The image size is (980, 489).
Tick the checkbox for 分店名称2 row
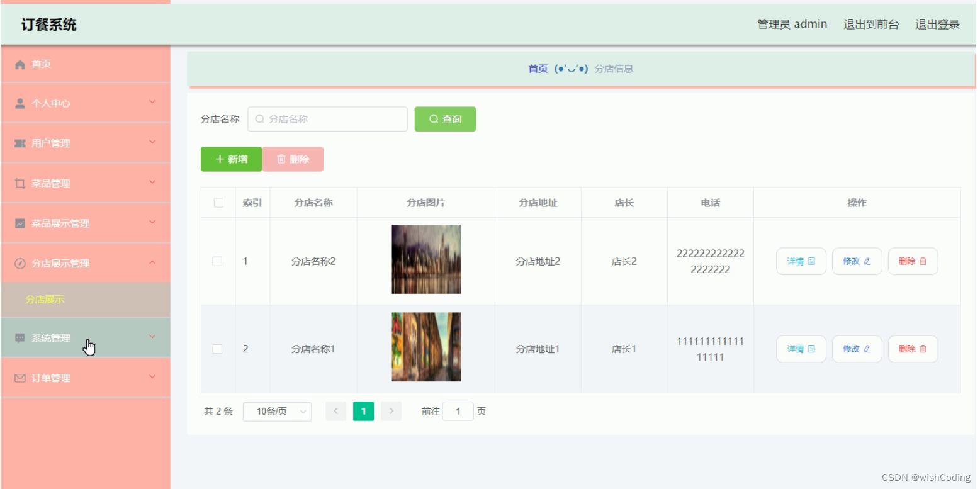pyautogui.click(x=217, y=260)
